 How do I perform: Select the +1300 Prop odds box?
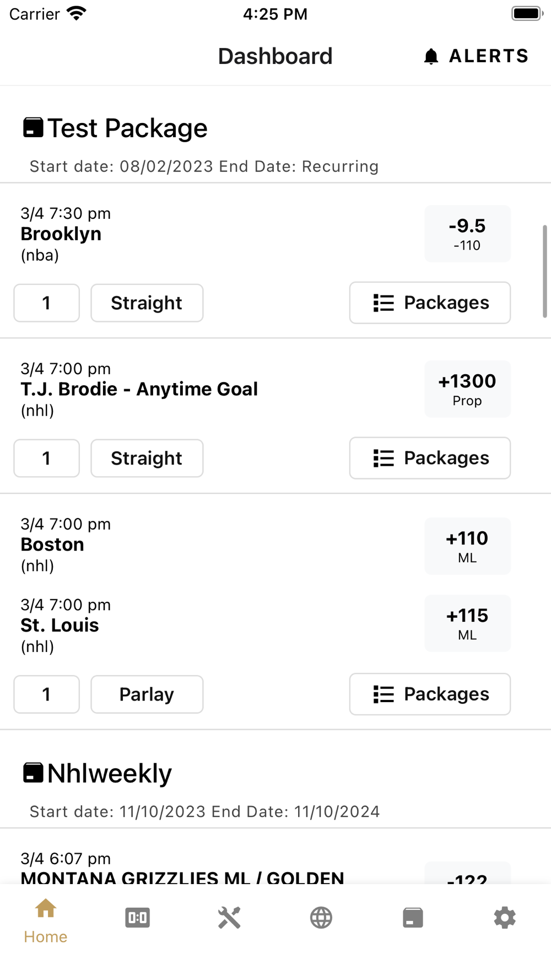(x=467, y=389)
